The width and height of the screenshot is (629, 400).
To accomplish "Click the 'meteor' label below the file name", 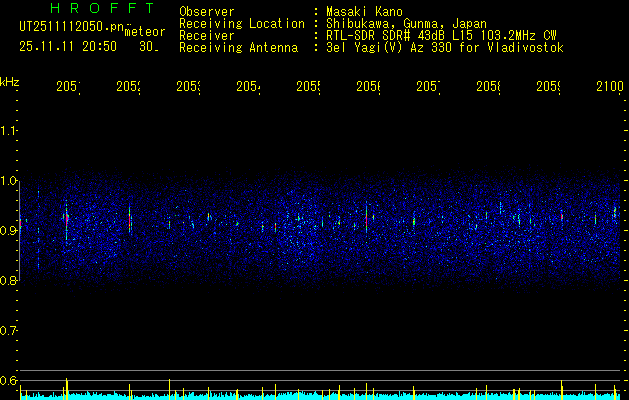I will point(145,32).
